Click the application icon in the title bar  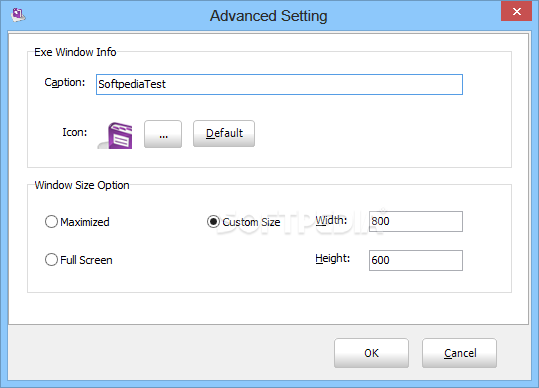[18, 14]
